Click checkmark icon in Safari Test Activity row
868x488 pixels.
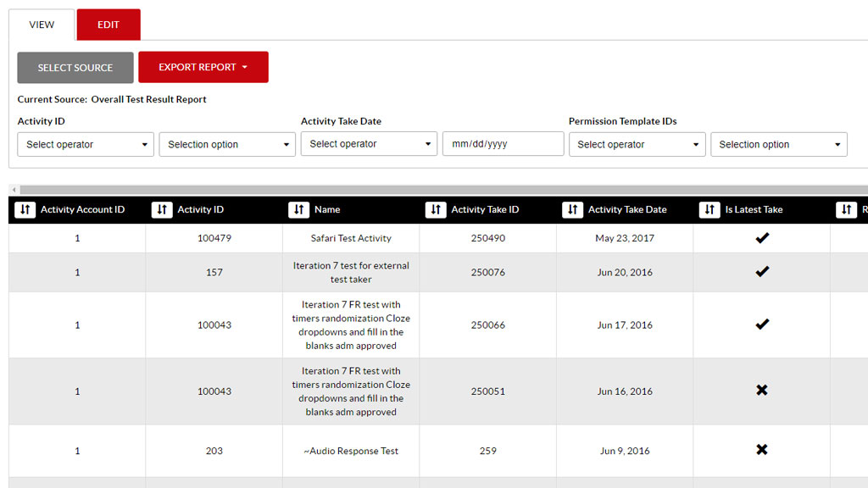click(762, 238)
